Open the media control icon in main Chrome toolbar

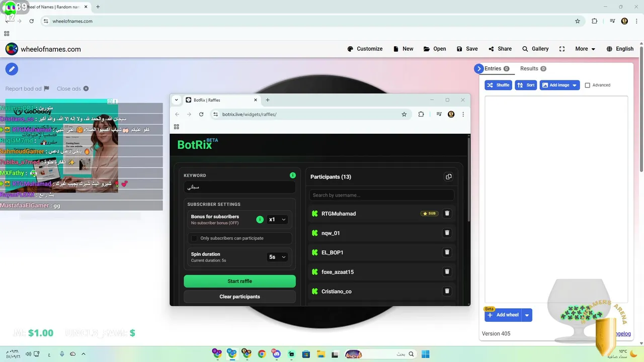[612, 21]
